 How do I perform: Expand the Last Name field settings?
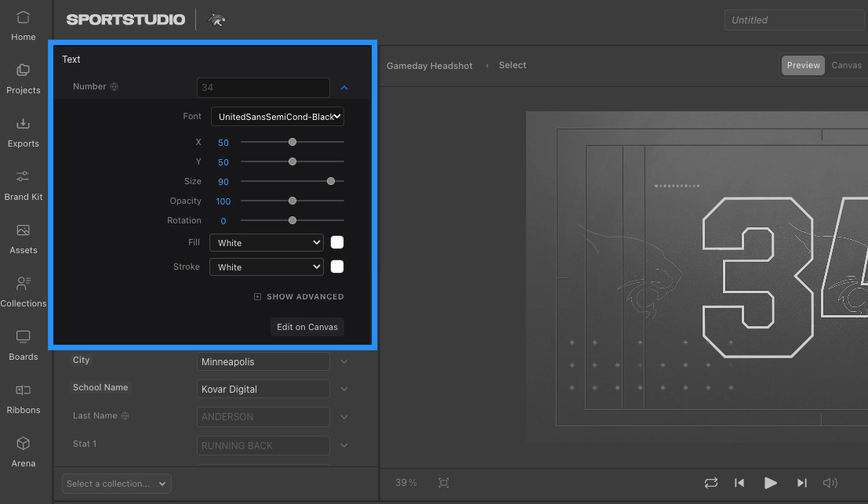(344, 417)
